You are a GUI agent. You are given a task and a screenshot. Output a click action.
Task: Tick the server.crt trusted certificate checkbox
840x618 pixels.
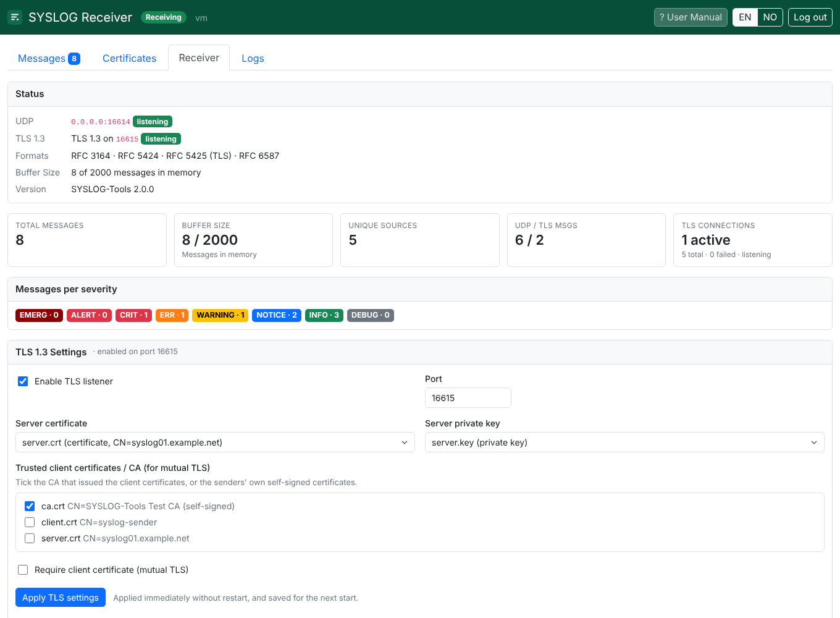point(30,538)
